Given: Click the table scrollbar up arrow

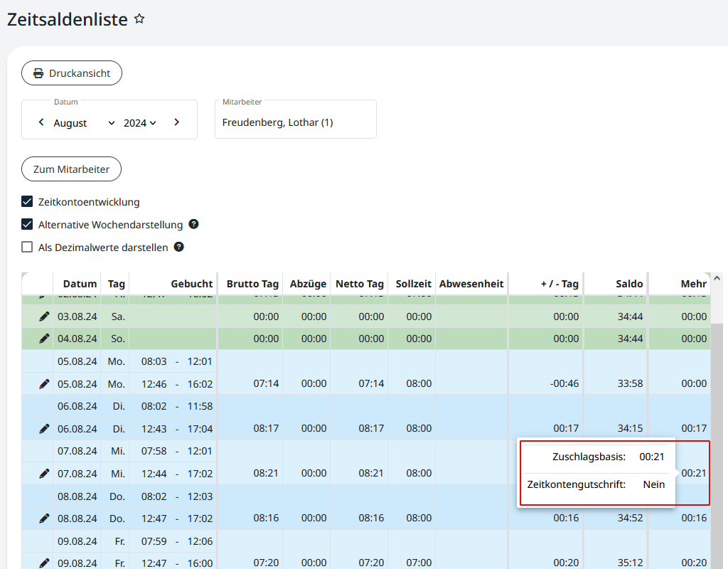Looking at the screenshot, I should click(x=717, y=278).
